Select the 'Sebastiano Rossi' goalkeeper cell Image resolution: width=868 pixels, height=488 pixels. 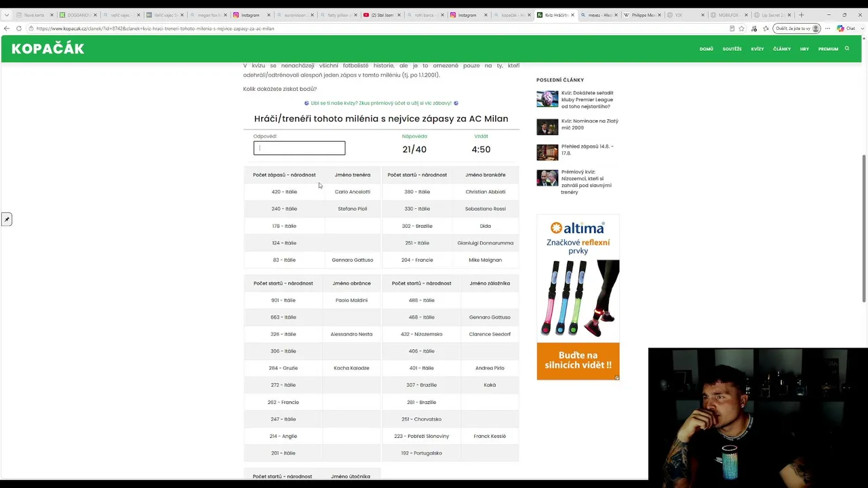point(486,209)
